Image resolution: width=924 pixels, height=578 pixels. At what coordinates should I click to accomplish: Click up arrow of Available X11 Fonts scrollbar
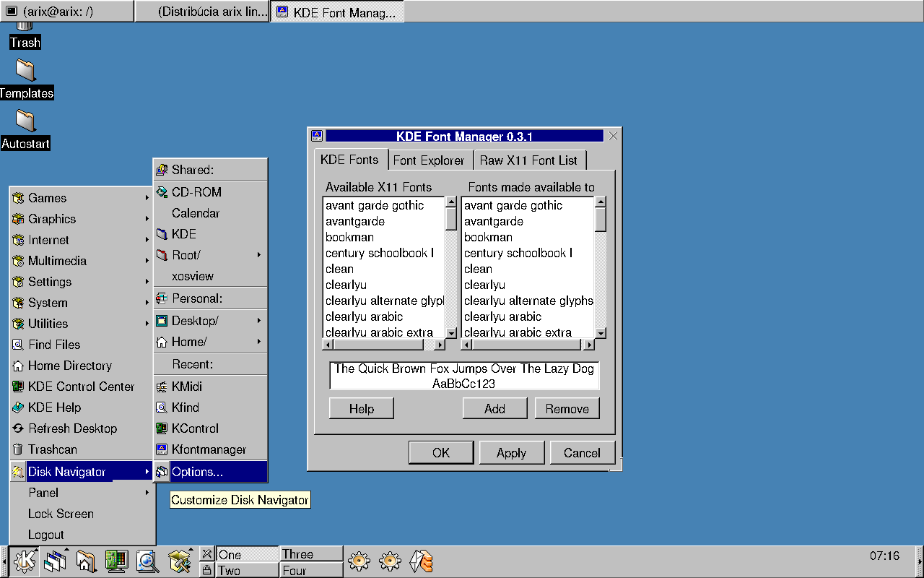(451, 202)
